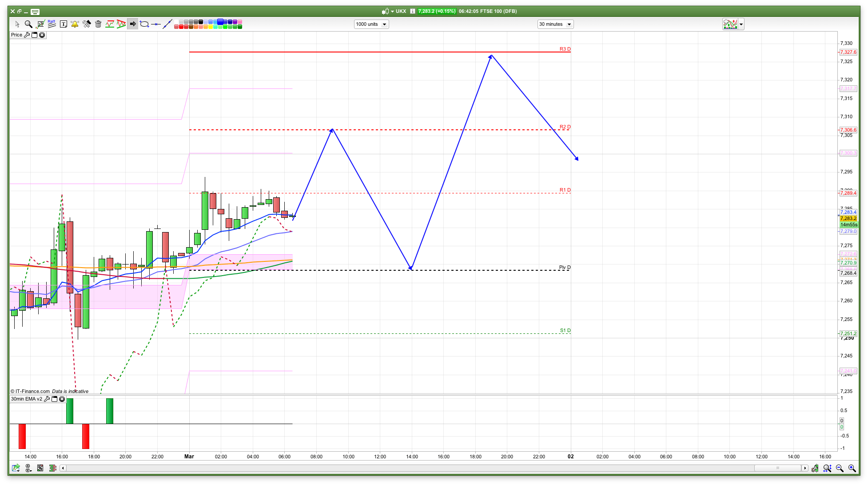
Task: Open Price panel wrench settings
Action: point(27,35)
